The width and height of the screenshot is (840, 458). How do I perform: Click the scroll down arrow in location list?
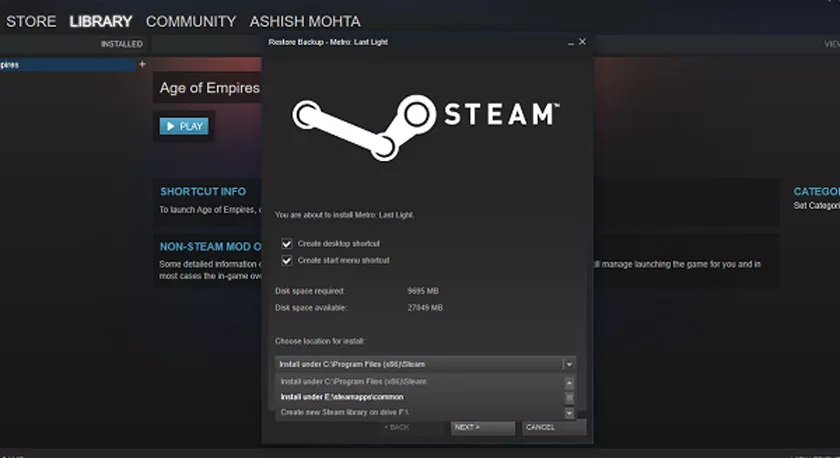[x=569, y=413]
